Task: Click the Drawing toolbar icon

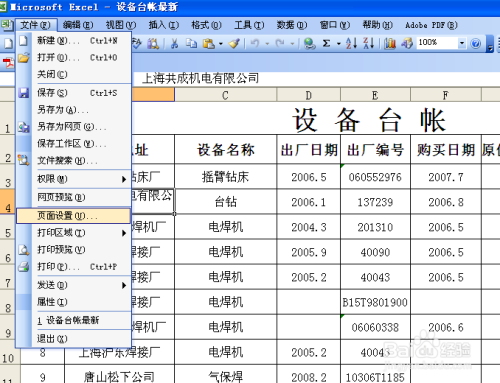Action: 407,43
